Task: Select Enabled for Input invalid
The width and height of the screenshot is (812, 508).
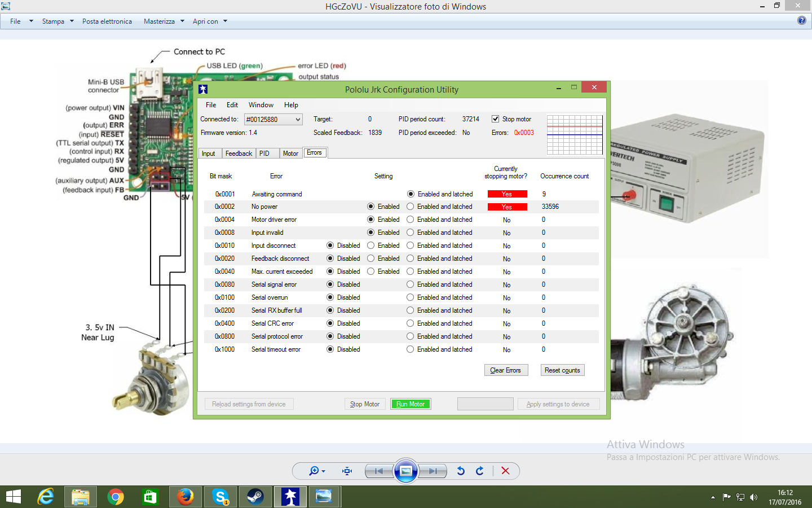Action: 370,233
